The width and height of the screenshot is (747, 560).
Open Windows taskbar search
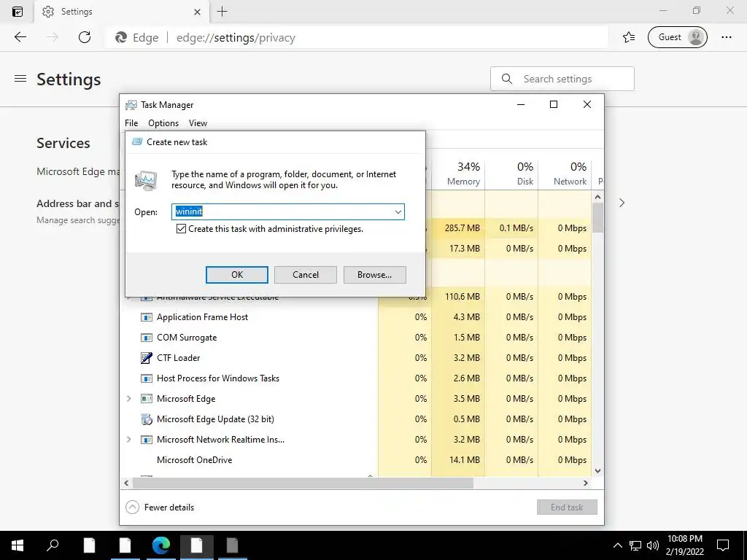click(53, 545)
